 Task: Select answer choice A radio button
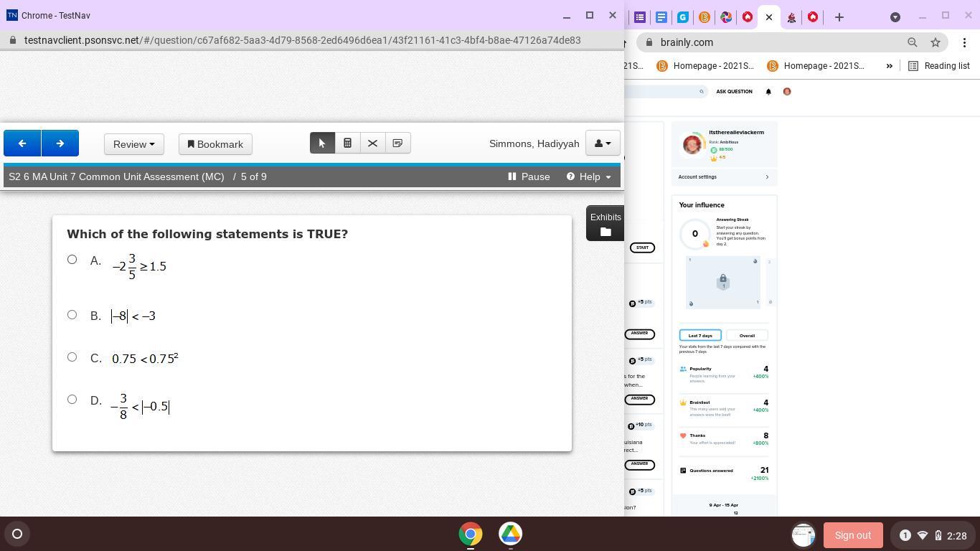[72, 260]
